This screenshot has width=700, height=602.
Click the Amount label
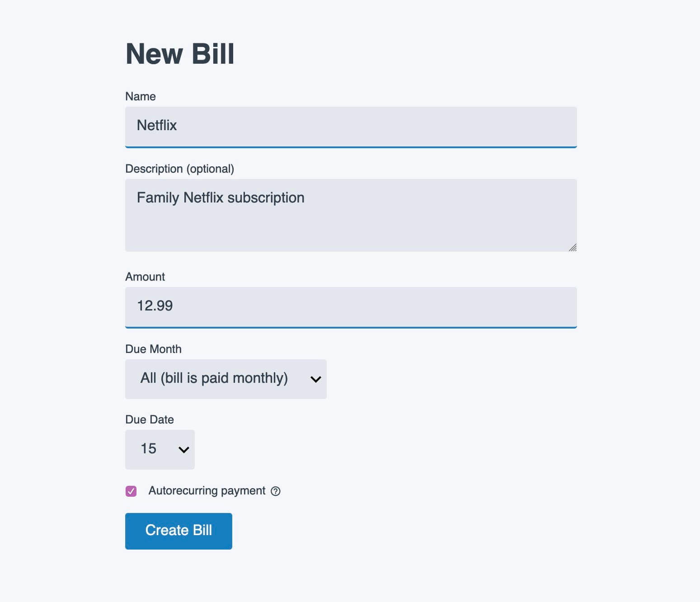(x=145, y=277)
